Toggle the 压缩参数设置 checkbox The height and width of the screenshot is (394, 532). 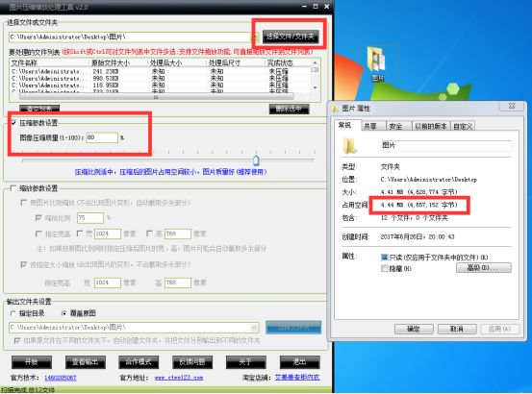[x=13, y=123]
